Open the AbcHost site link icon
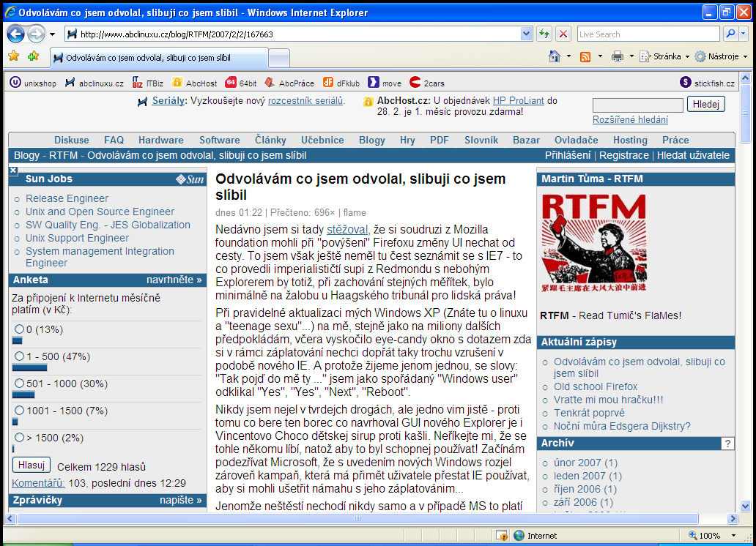This screenshot has height=546, width=756. point(177,83)
